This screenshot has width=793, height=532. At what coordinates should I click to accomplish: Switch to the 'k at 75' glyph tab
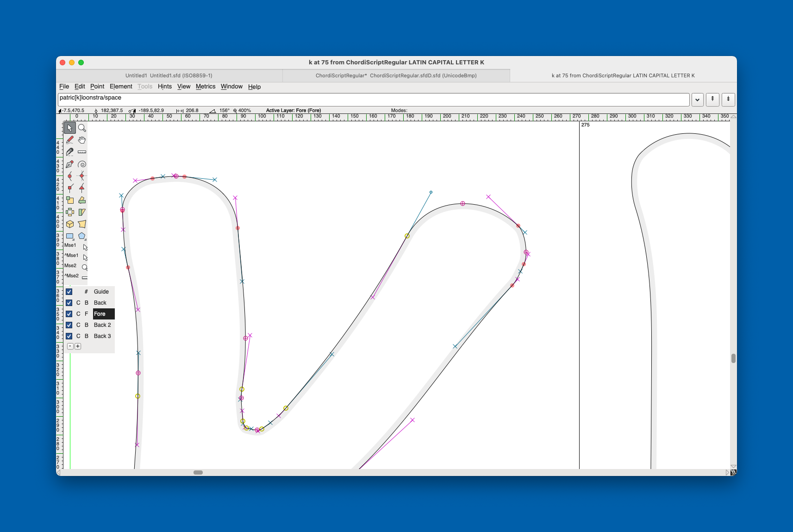coord(623,75)
